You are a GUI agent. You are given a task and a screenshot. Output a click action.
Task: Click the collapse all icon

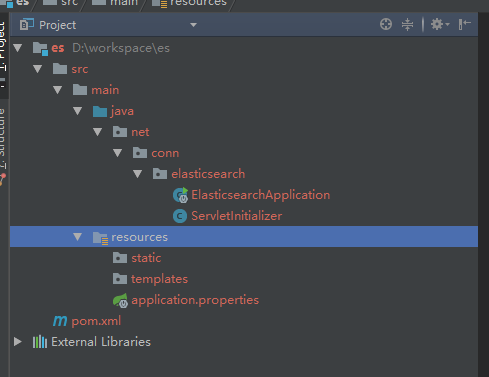[x=407, y=24]
